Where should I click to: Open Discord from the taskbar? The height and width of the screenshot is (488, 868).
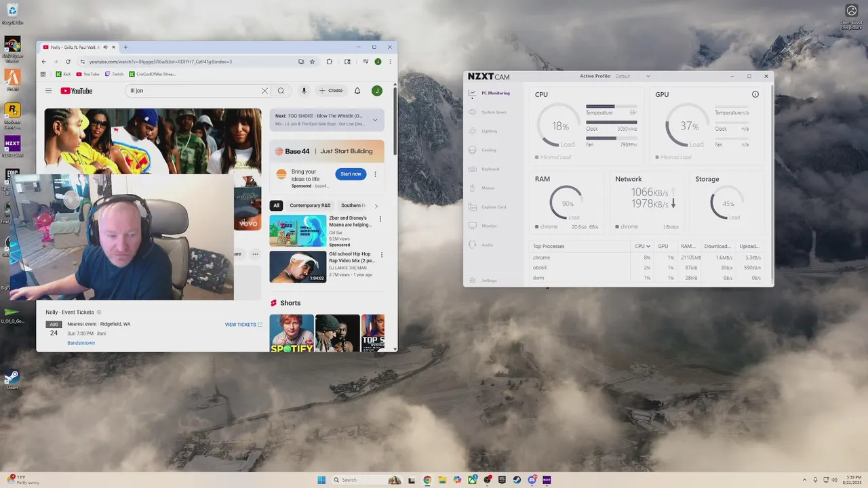pyautogui.click(x=532, y=480)
